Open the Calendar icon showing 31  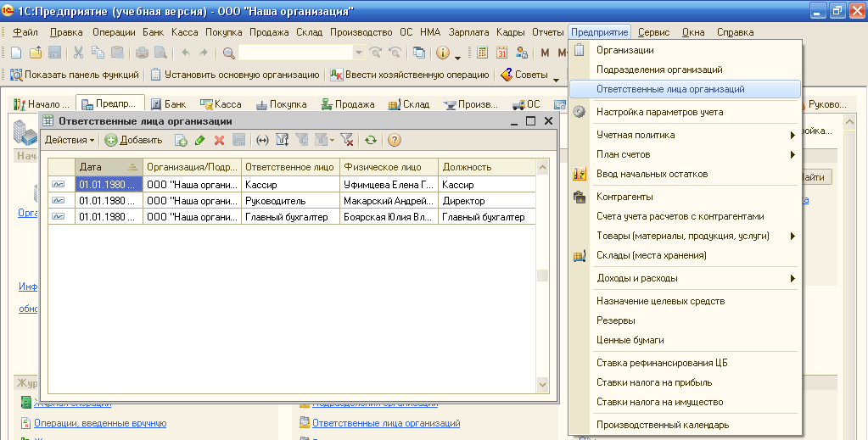click(x=501, y=53)
